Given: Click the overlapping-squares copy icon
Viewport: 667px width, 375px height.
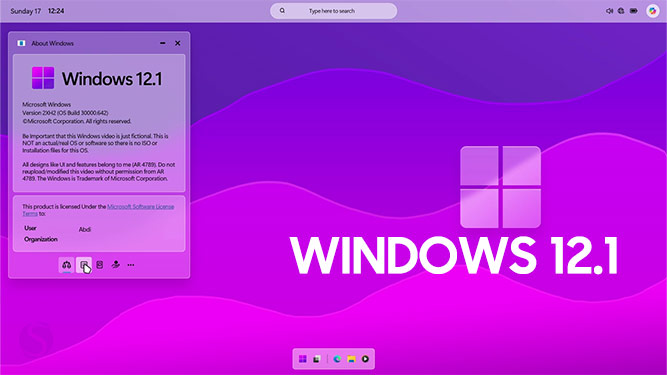Looking at the screenshot, I should 84,265.
